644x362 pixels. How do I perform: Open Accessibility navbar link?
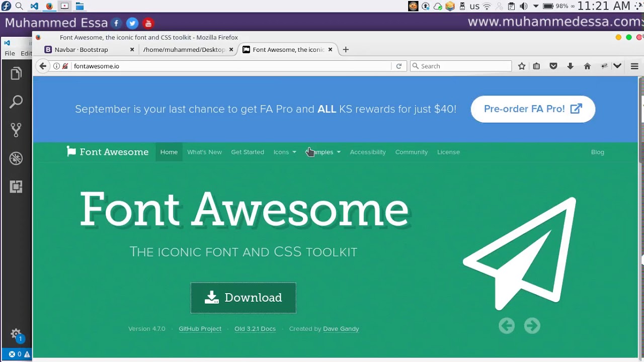[368, 152]
